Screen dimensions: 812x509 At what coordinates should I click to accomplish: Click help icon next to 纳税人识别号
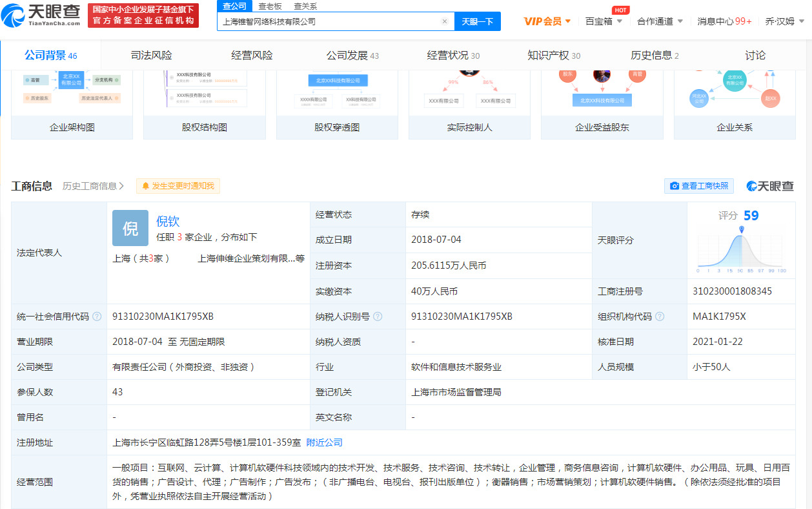pos(378,317)
